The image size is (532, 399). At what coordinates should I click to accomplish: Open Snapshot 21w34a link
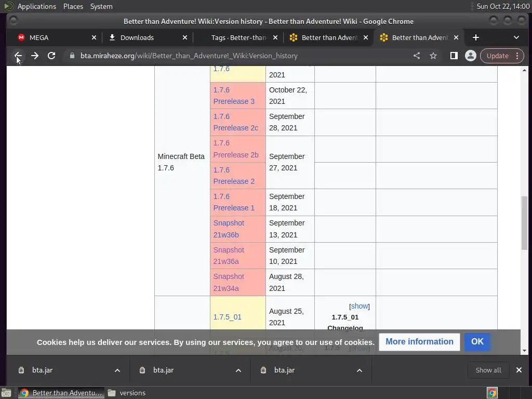[x=229, y=282]
